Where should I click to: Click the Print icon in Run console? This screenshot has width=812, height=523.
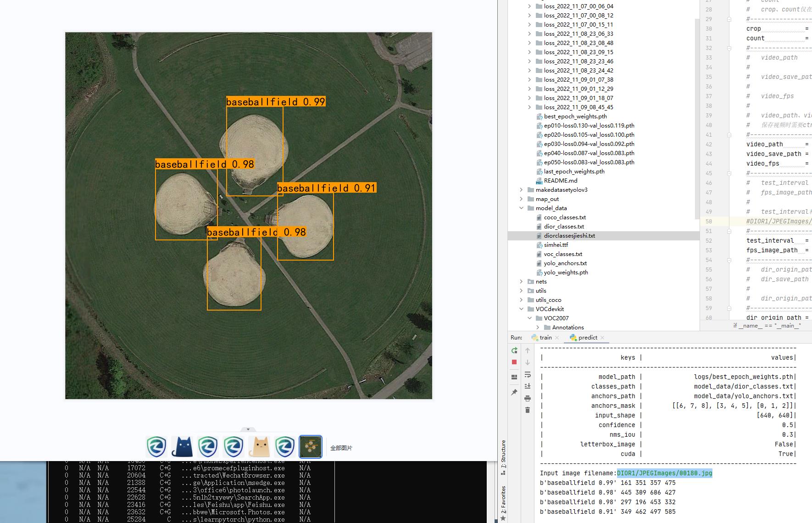click(x=528, y=398)
